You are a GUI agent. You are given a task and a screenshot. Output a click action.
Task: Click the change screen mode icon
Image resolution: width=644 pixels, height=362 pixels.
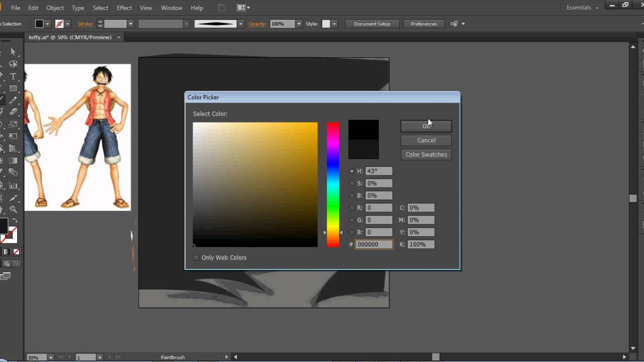[x=6, y=276]
